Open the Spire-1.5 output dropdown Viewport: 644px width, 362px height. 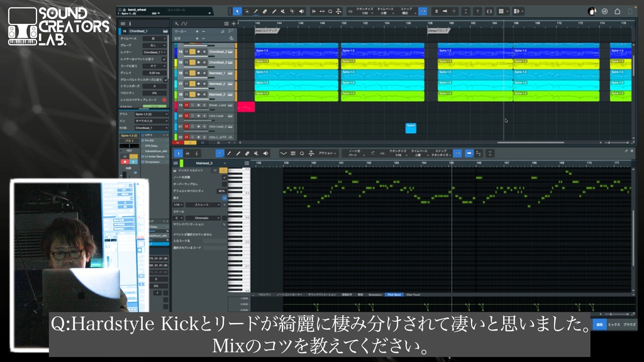pyautogui.click(x=151, y=113)
